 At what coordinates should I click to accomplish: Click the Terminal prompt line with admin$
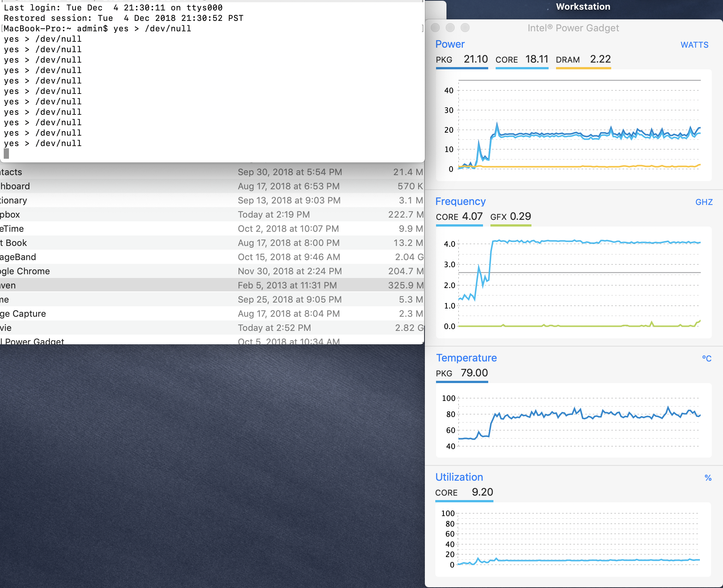tap(97, 29)
